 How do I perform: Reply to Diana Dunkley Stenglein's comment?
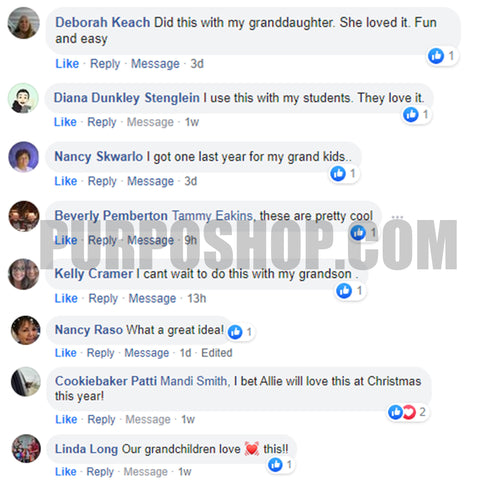[x=102, y=122]
